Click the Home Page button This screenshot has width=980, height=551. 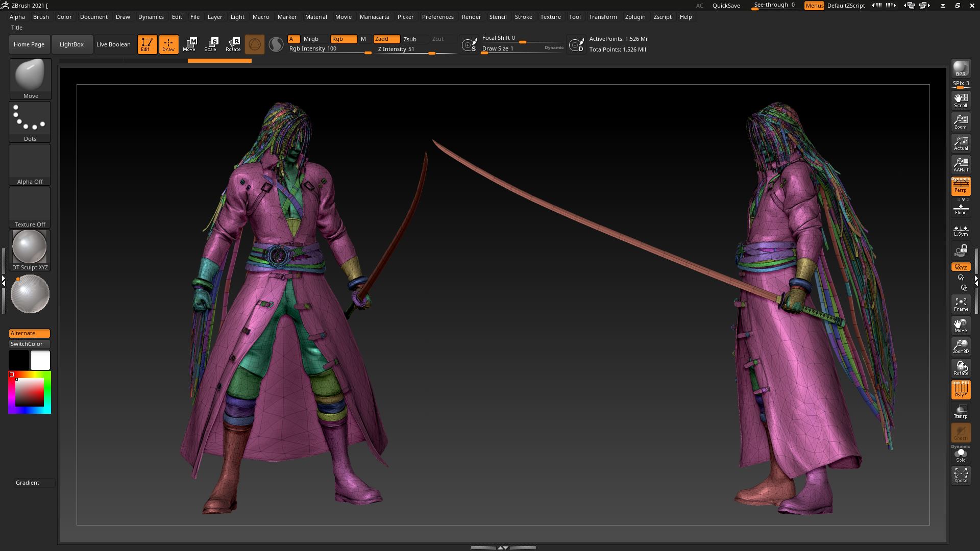[29, 44]
